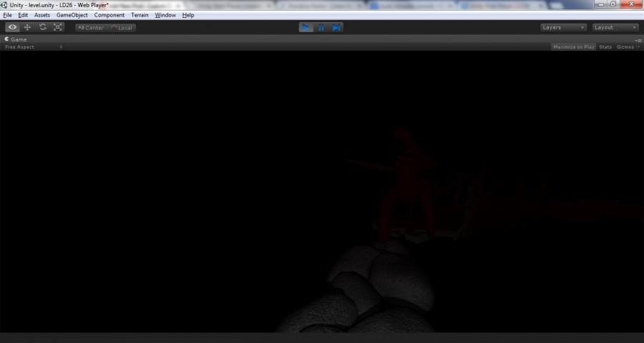Open the Terrain menu

pos(140,15)
